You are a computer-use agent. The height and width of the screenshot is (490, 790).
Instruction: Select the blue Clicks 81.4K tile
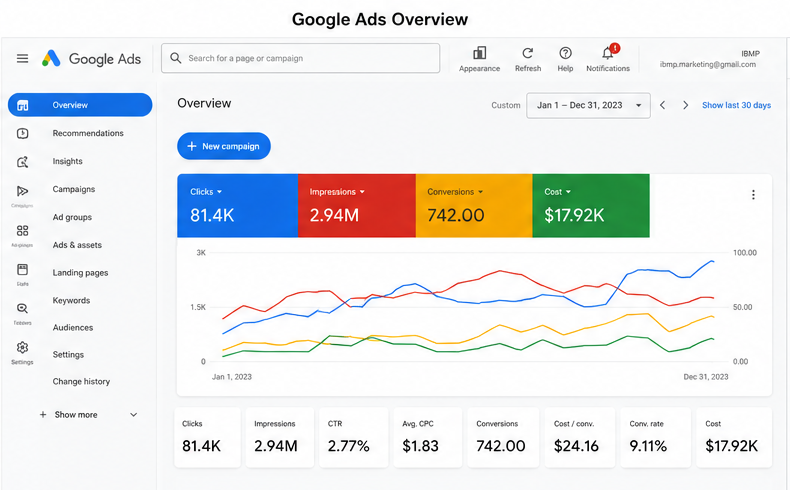click(x=237, y=205)
